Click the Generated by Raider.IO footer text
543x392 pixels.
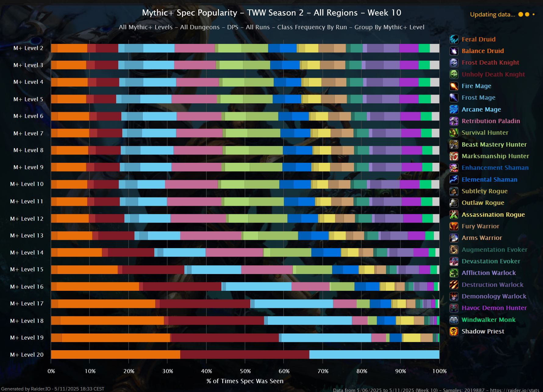click(53, 389)
